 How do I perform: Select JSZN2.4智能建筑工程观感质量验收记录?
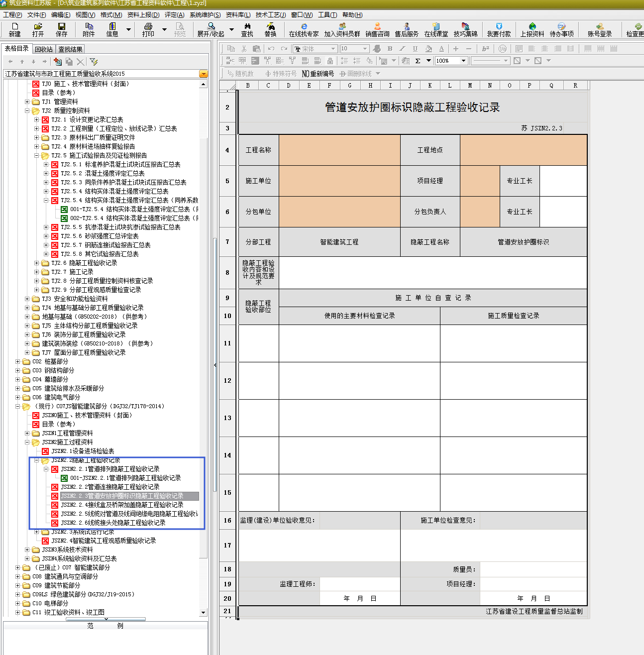click(x=104, y=541)
